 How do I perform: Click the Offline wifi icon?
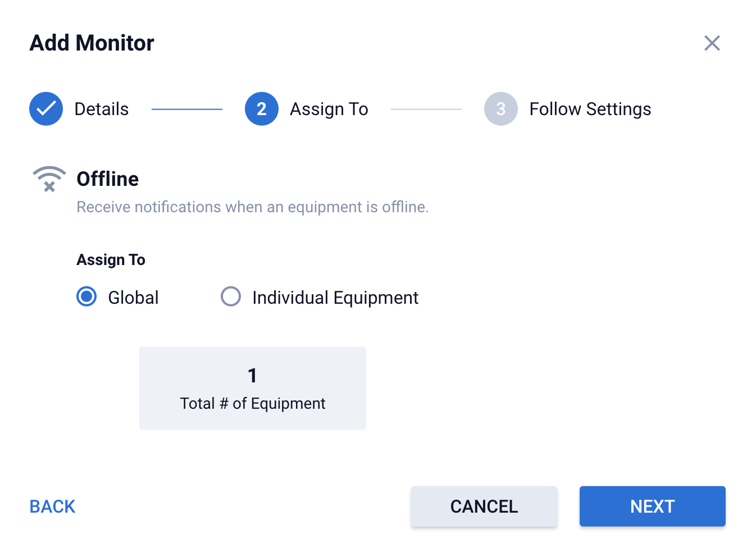(x=49, y=179)
